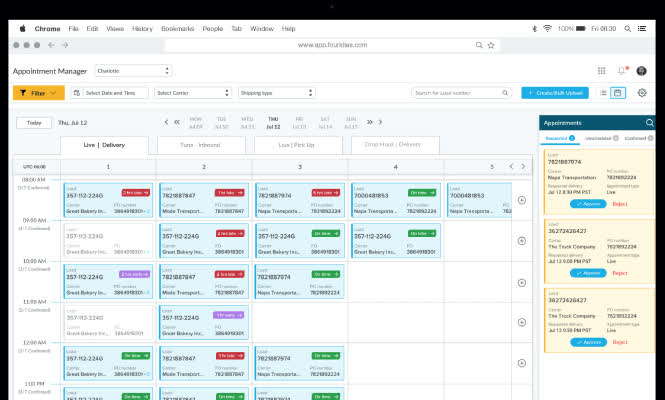Click the Today button
The height and width of the screenshot is (400, 665).
pyautogui.click(x=34, y=123)
